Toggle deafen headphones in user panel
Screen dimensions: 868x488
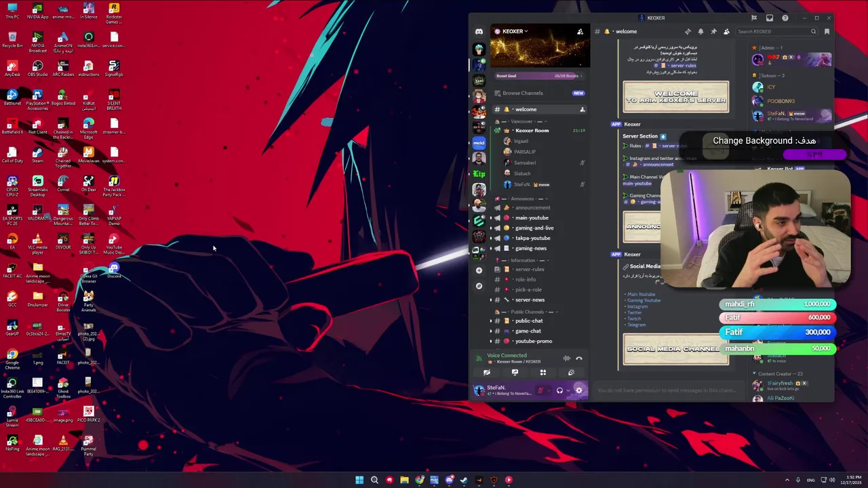tap(559, 390)
